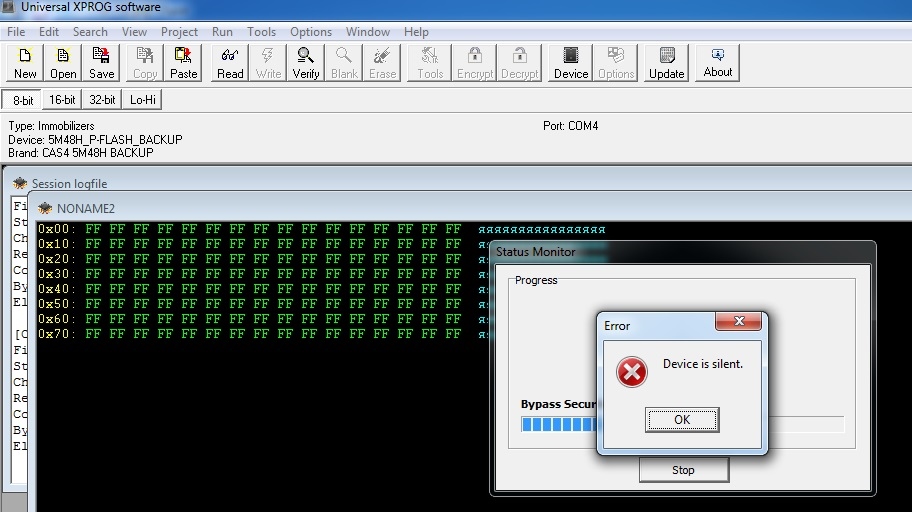This screenshot has height=512, width=912.
Task: Click hex row address 0x60
Action: point(56,319)
